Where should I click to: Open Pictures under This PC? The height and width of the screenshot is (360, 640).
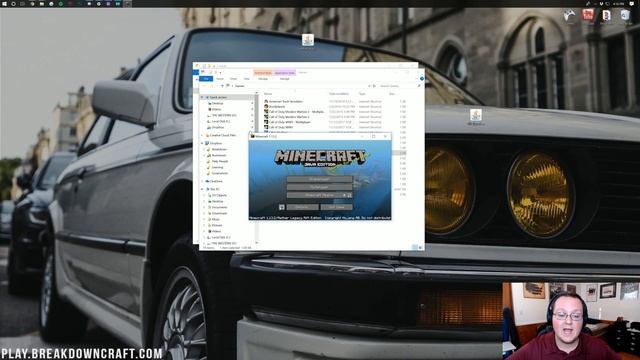[x=217, y=225]
